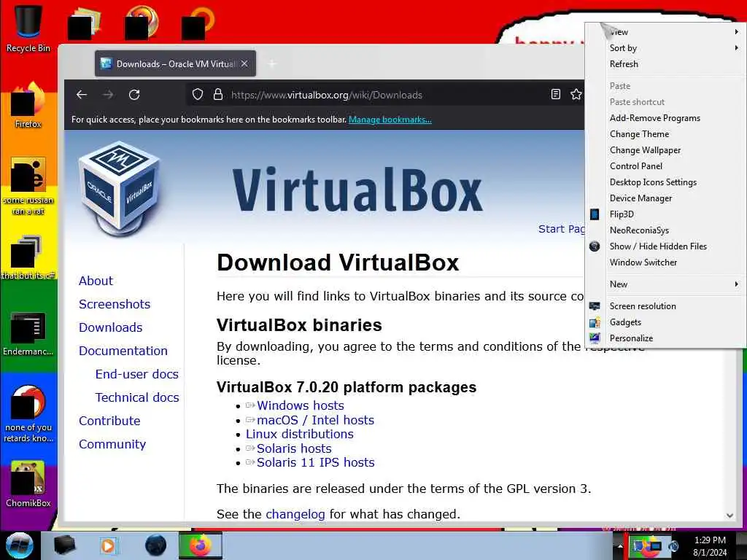Open the Documentation sidebar link

pyautogui.click(x=123, y=351)
